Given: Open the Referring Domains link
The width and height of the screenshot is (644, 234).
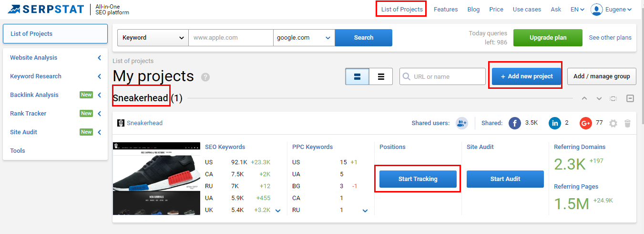Looking at the screenshot, I should coord(580,147).
